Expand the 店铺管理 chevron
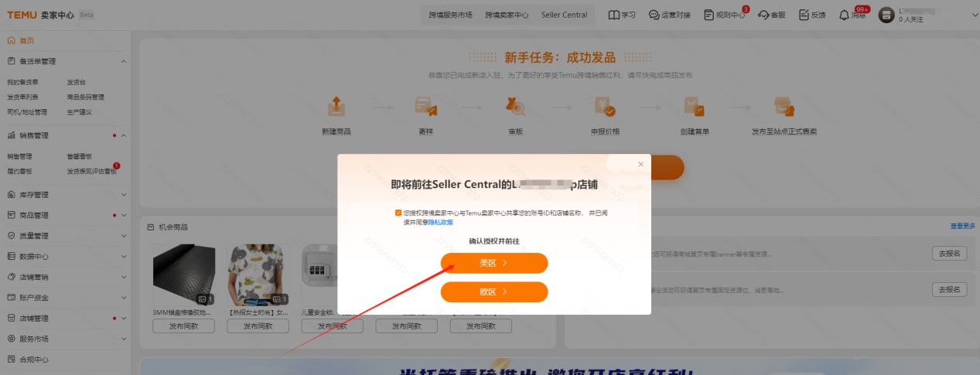The image size is (980, 375). click(124, 318)
